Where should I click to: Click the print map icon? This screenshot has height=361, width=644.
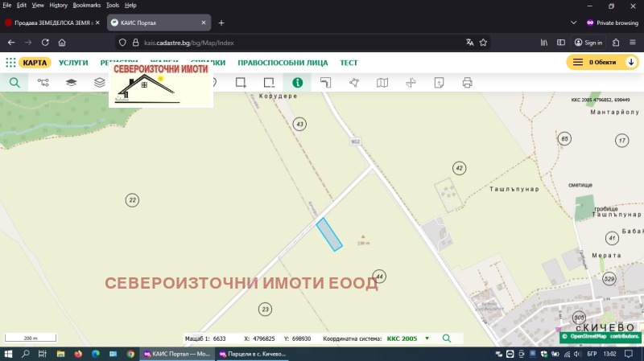pyautogui.click(x=467, y=82)
